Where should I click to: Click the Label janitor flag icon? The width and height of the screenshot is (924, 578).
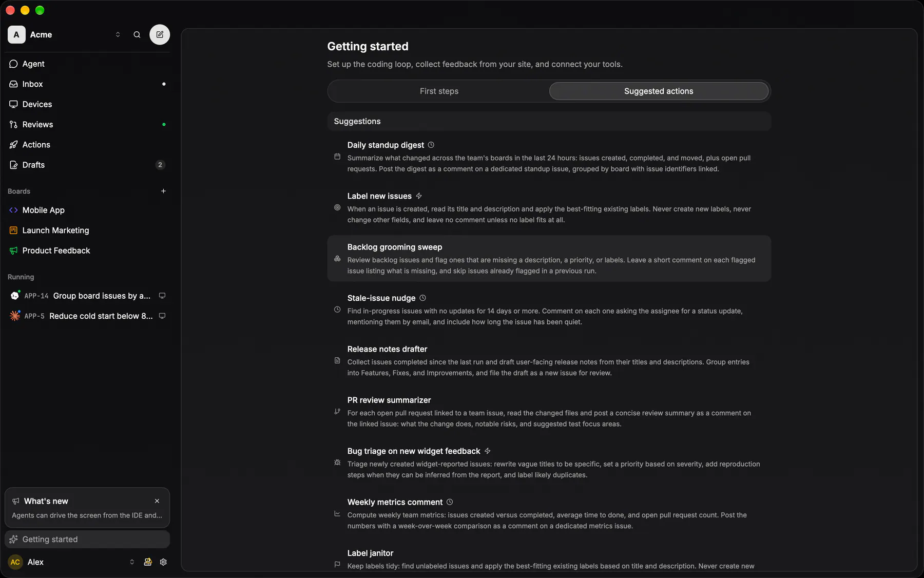click(337, 564)
